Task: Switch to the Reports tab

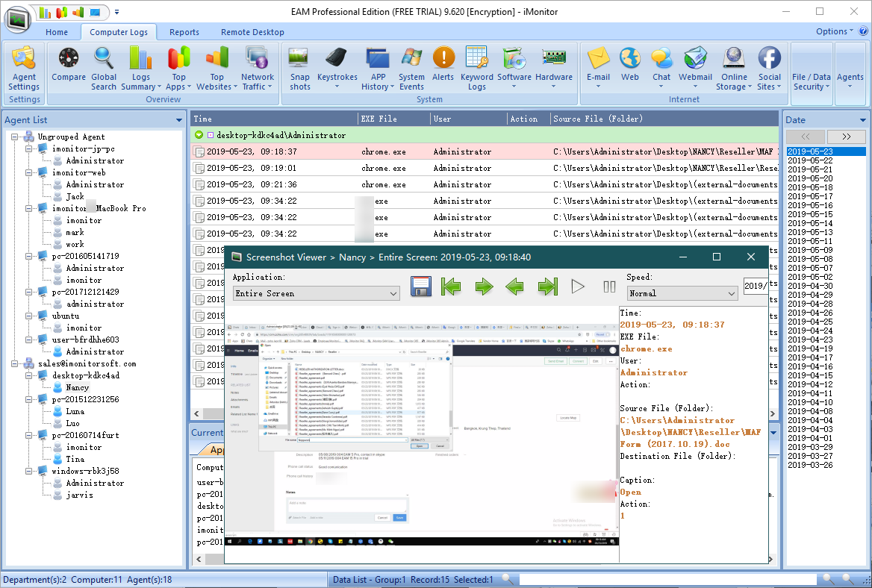Action: [184, 32]
